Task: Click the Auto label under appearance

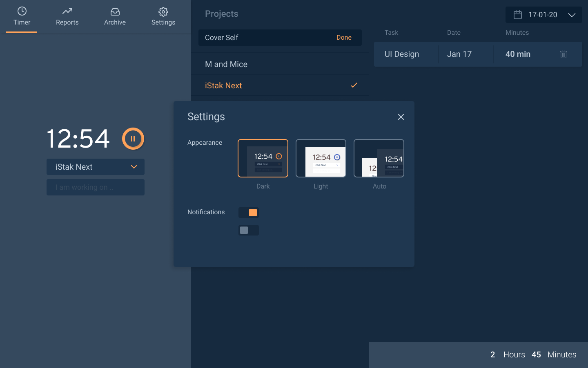Action: point(379,186)
